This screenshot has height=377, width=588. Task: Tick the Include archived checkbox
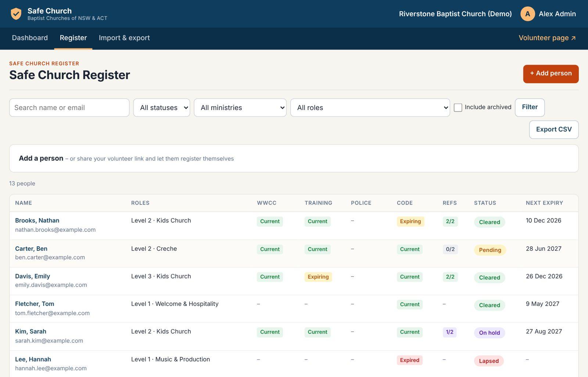click(x=458, y=107)
